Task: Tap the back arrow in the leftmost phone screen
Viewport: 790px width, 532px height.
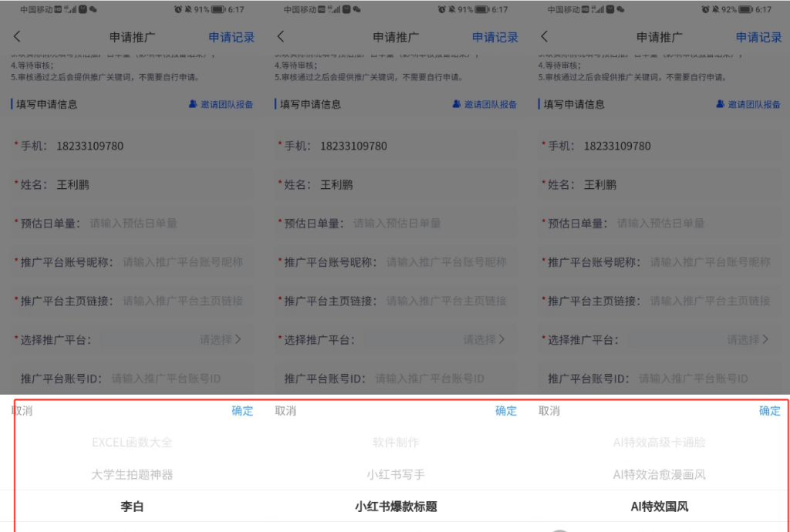Action: [x=17, y=37]
